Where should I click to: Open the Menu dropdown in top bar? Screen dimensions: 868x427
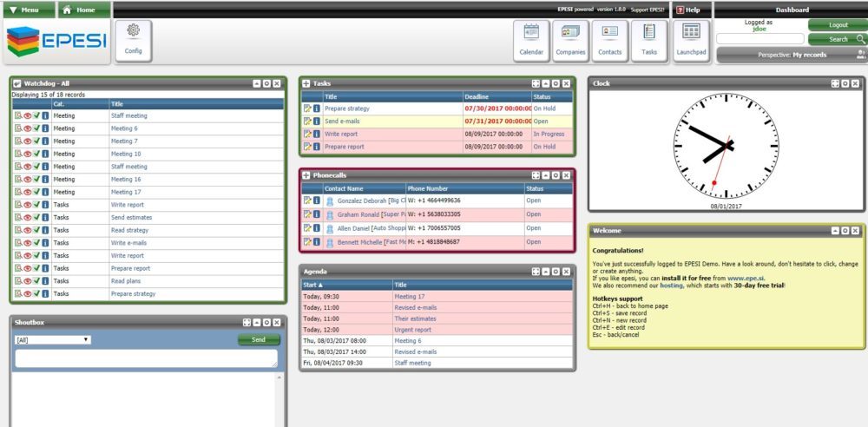(x=29, y=10)
